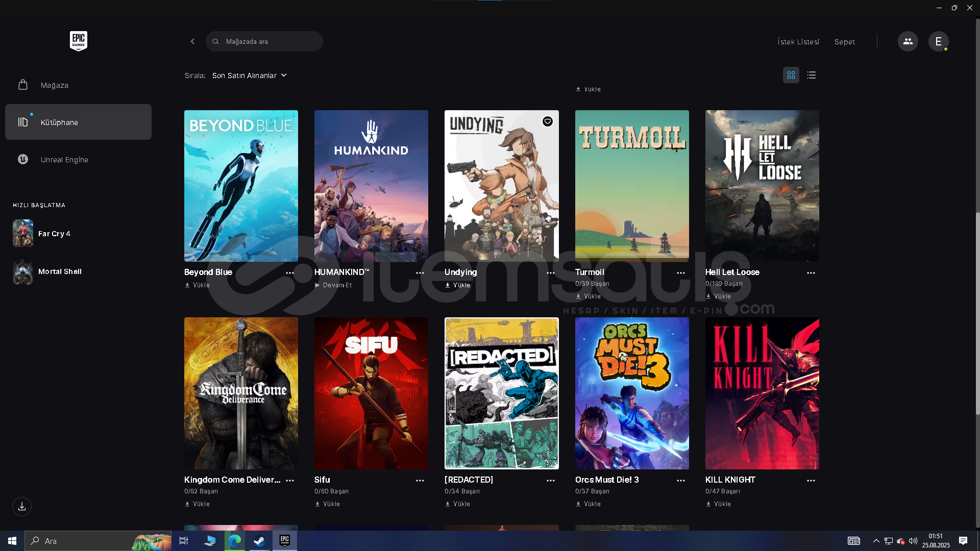Open Turmoil cover thumbnail
980x551 pixels.
coord(632,186)
